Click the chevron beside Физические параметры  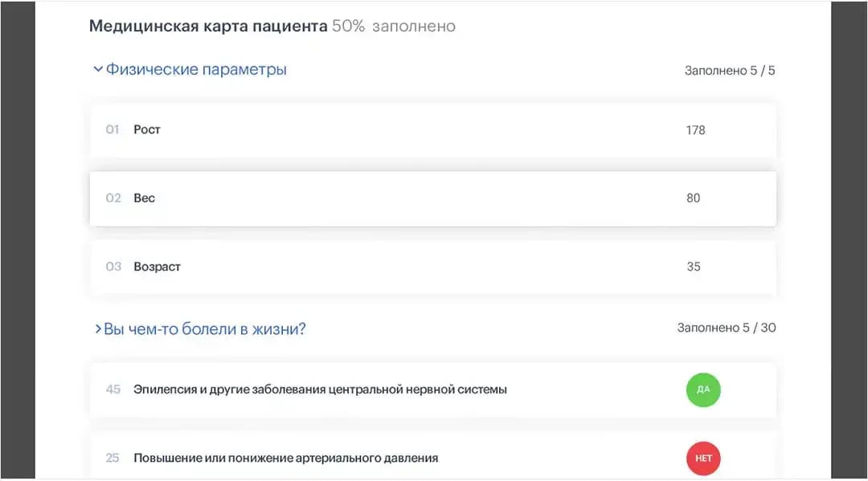tap(96, 69)
